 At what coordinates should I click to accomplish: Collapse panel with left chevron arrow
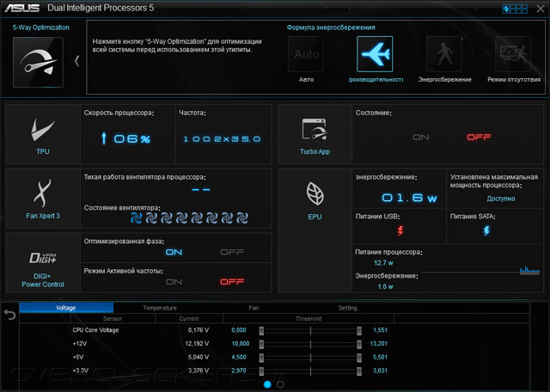coord(76,61)
